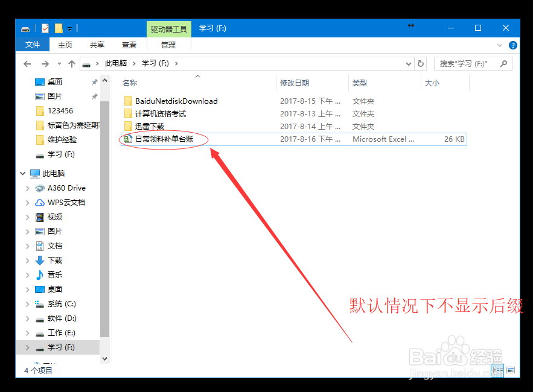Viewport: 533px width, 392px height.
Task: Unpin 图片 via its pin icon
Action: (x=95, y=96)
